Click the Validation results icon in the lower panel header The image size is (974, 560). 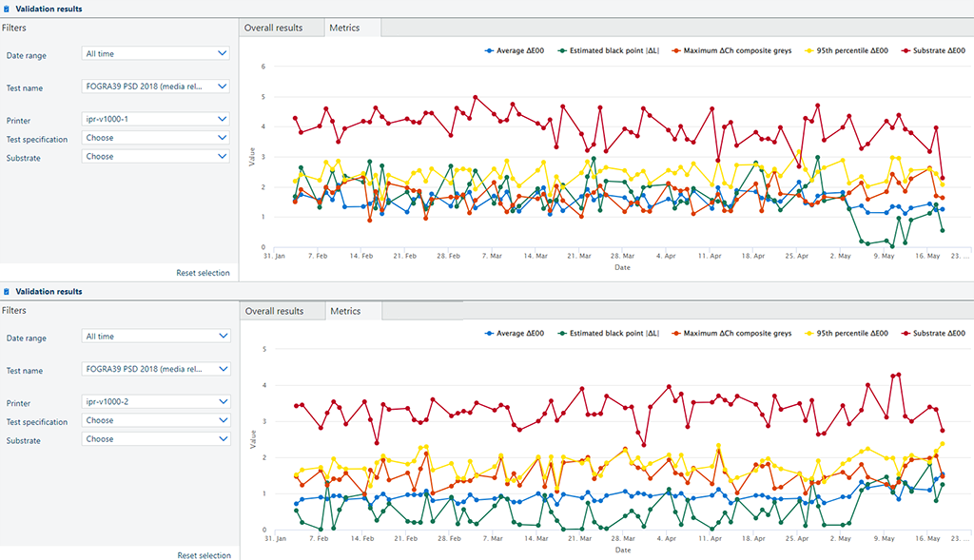click(7, 292)
